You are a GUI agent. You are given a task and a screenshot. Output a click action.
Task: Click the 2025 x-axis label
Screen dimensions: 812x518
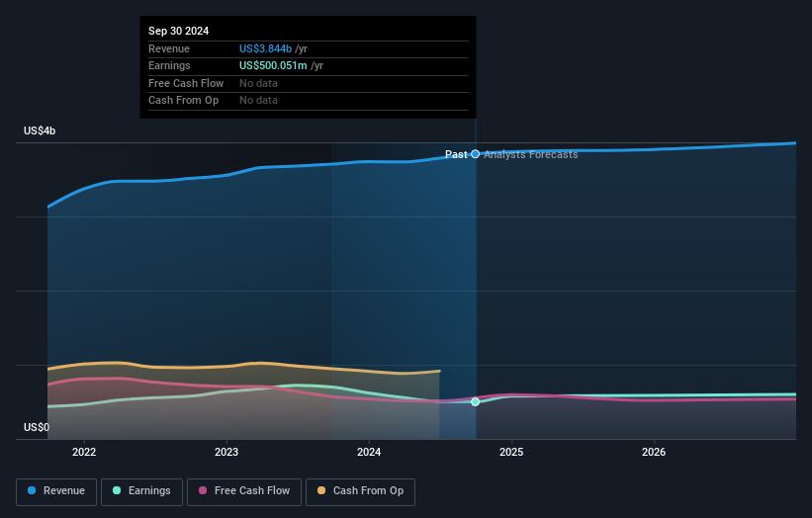click(x=511, y=453)
